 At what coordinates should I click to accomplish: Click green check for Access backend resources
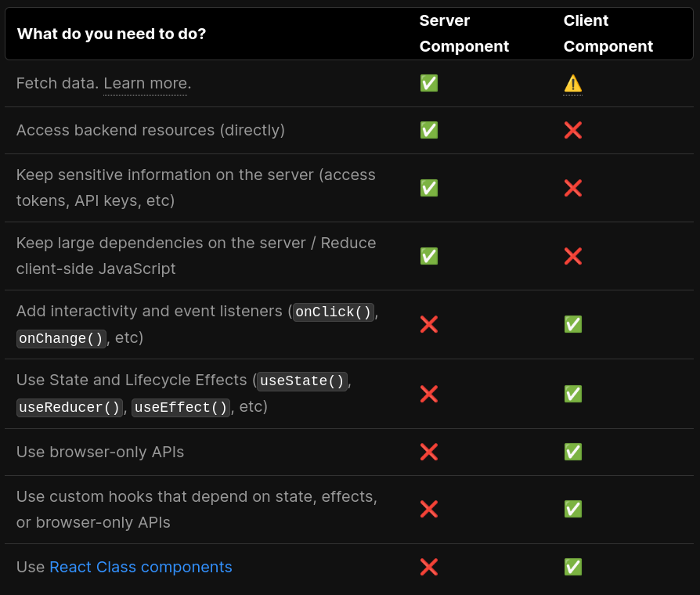point(429,130)
